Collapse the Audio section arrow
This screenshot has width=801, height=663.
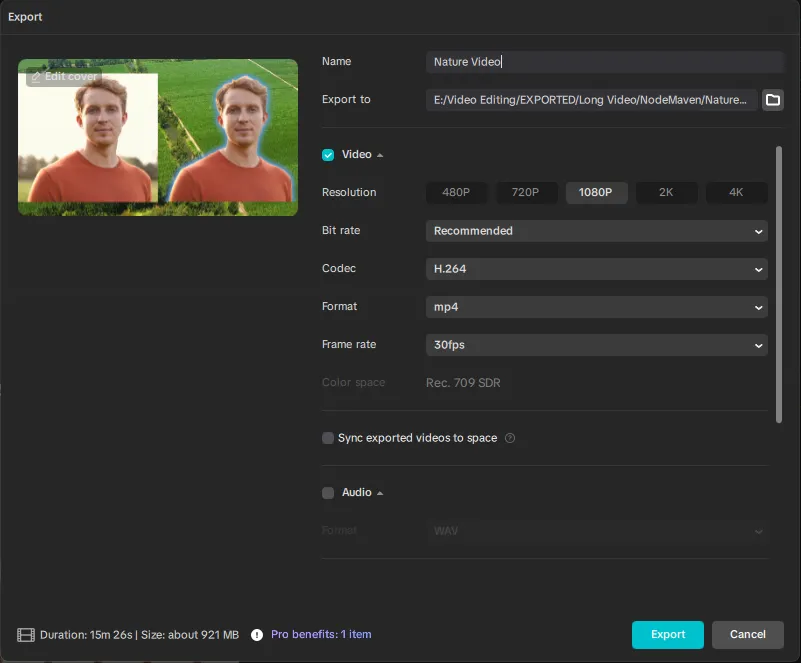point(380,493)
